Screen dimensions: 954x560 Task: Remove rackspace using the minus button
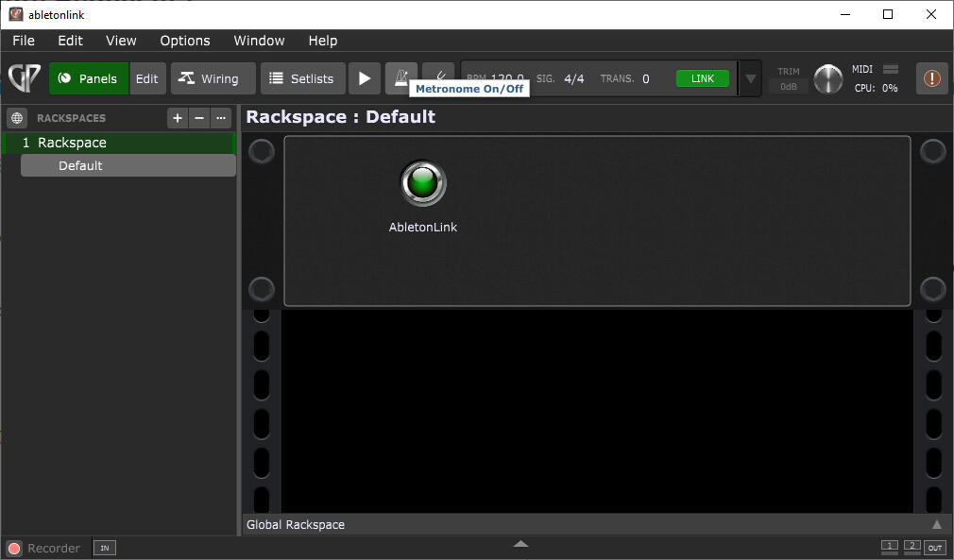(x=199, y=118)
